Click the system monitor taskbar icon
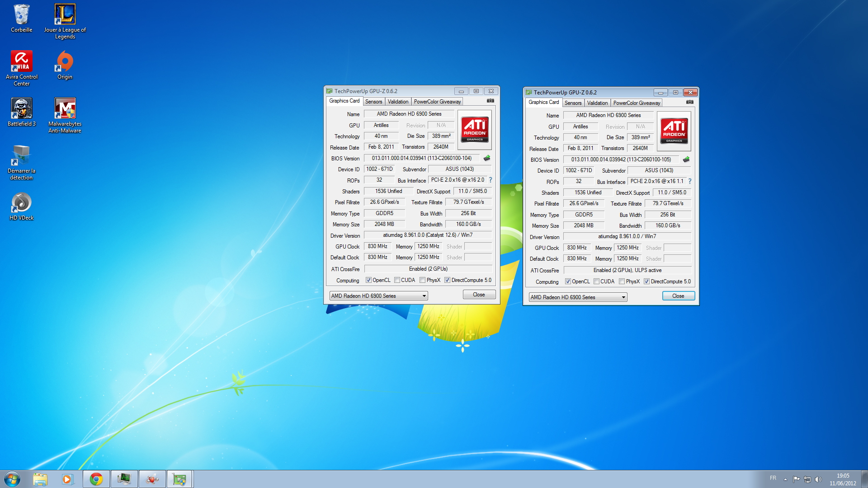 [124, 479]
